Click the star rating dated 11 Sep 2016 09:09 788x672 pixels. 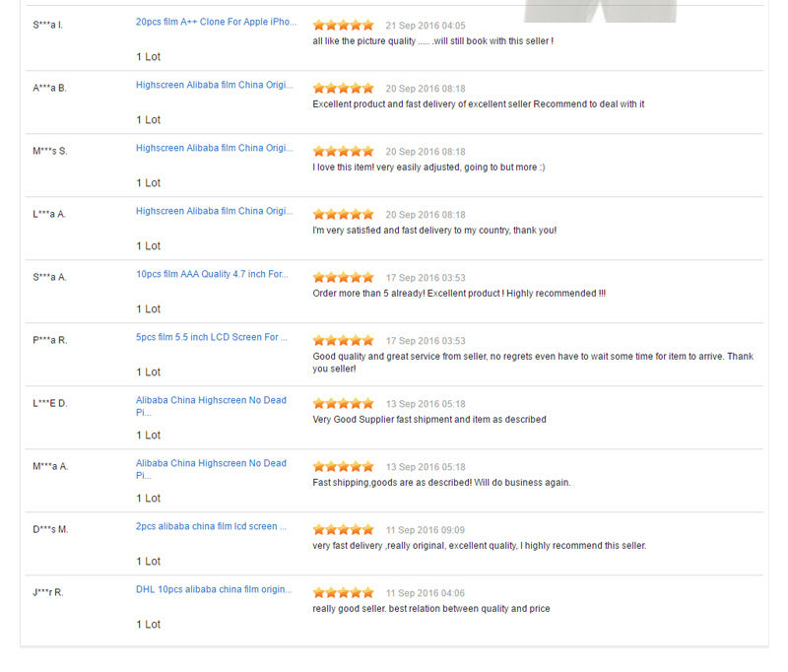pyautogui.click(x=343, y=530)
